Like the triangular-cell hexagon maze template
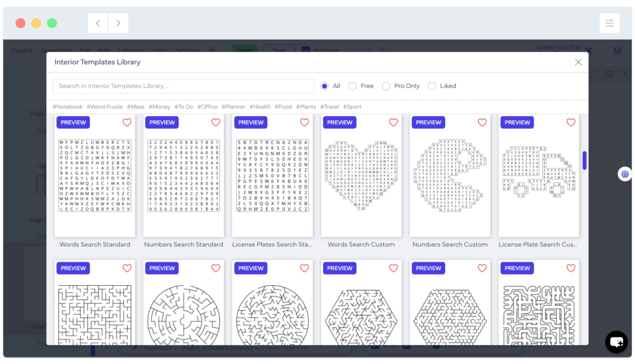Viewport: 635px width, 364px height. pos(393,268)
